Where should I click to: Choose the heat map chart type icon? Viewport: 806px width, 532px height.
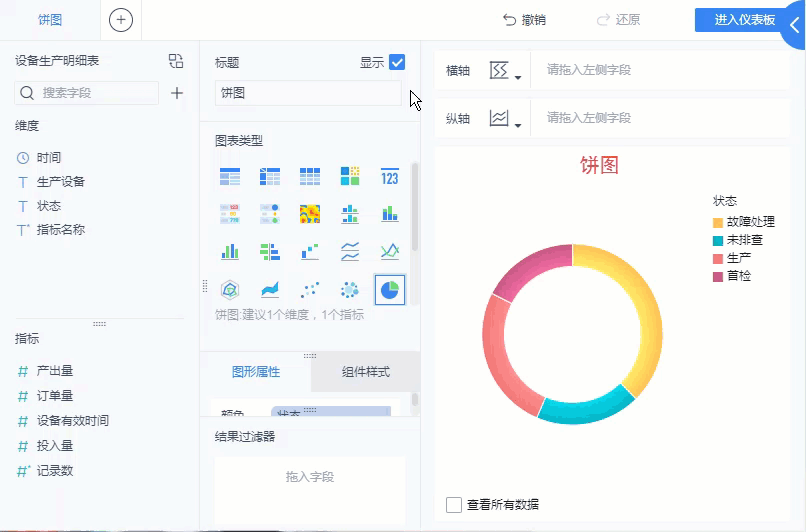click(310, 214)
